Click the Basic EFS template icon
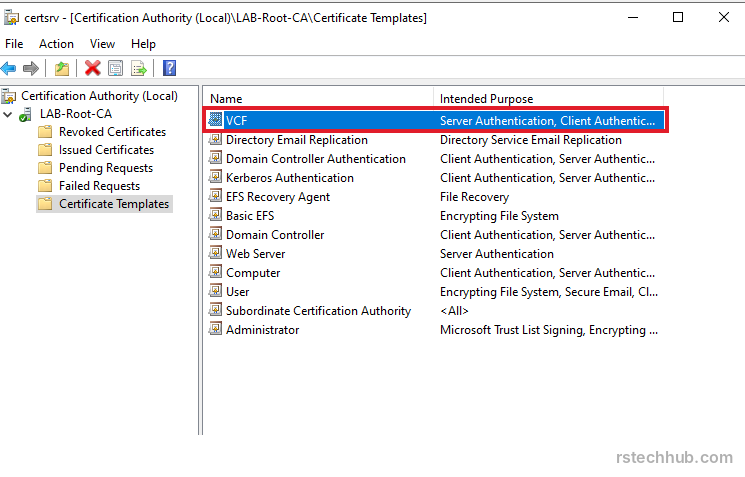This screenshot has width=745, height=477. coord(215,215)
